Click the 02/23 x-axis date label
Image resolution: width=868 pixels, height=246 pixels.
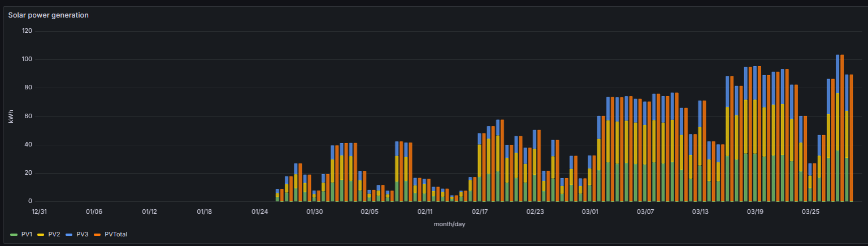coord(535,212)
